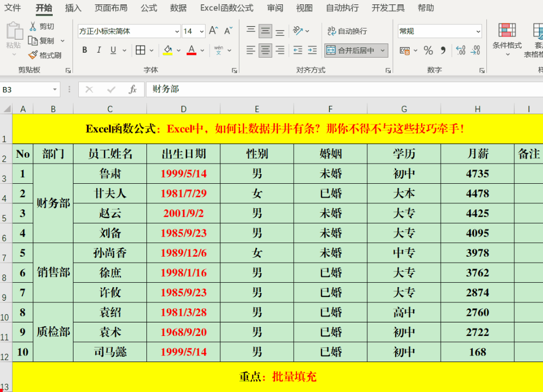Open the font size dropdown showing 14
The image size is (543, 392).
click(202, 32)
